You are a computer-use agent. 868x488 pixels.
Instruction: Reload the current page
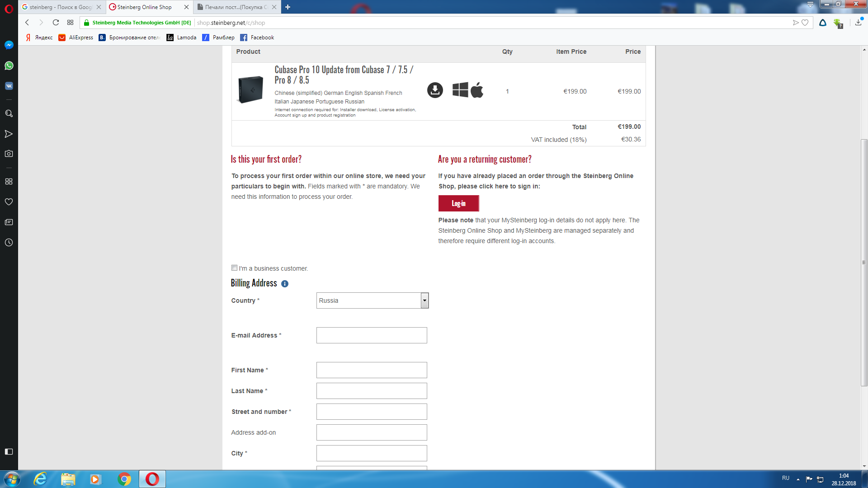[x=56, y=23]
